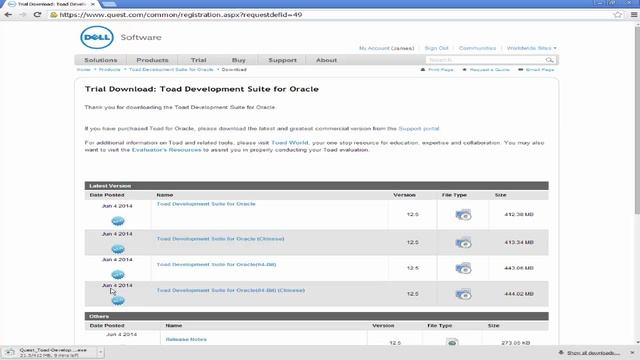Click the search magnifier icon
The image size is (640, 360).
tap(549, 60)
